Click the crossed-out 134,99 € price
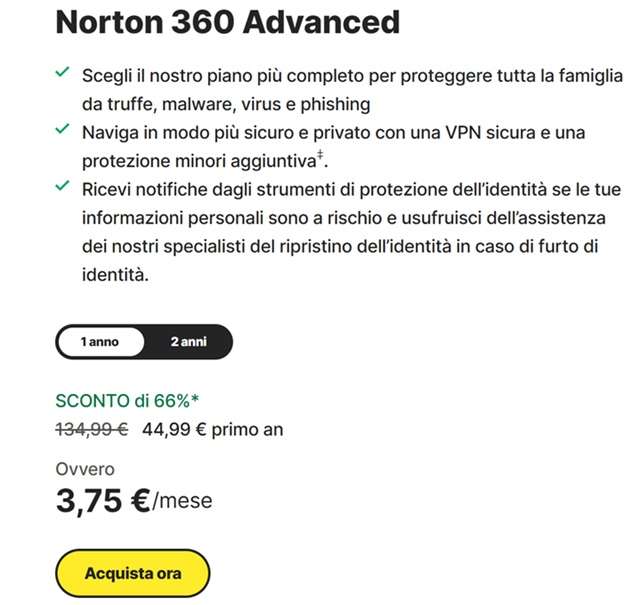The image size is (640, 605). point(91,430)
